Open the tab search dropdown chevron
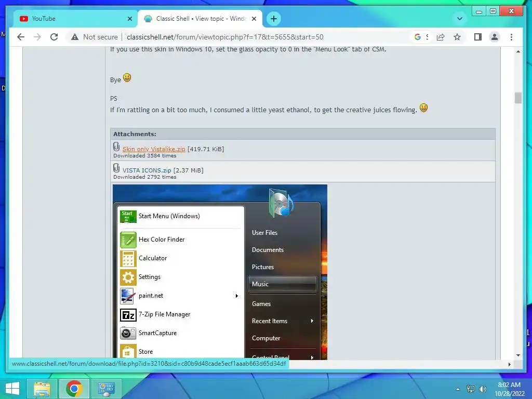532x399 pixels. point(460,19)
